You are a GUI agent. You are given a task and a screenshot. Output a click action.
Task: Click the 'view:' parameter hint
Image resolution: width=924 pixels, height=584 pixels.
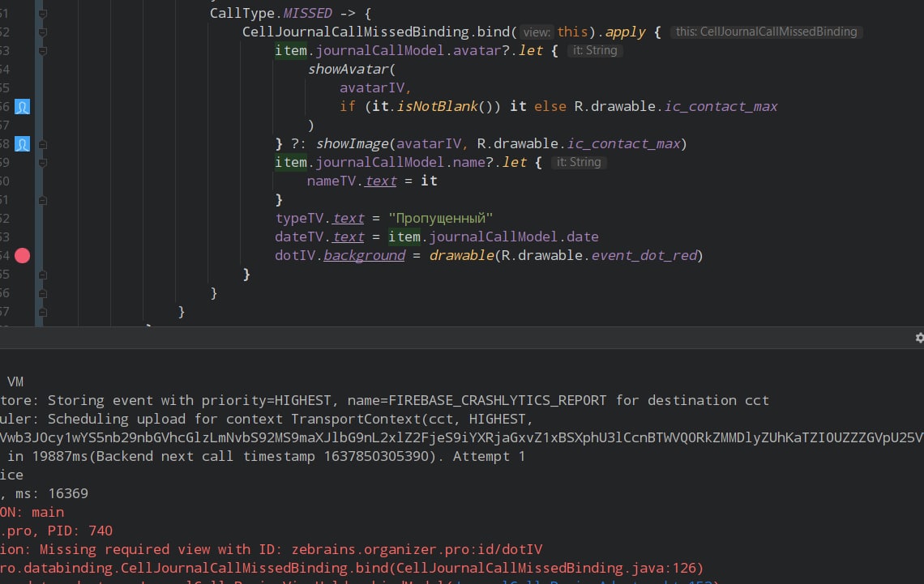pos(537,32)
